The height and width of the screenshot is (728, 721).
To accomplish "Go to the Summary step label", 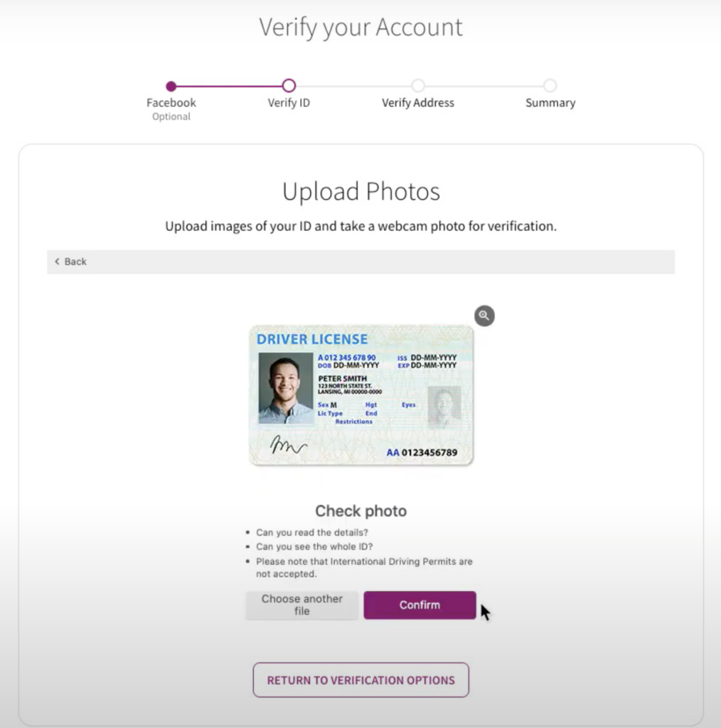I will (550, 102).
